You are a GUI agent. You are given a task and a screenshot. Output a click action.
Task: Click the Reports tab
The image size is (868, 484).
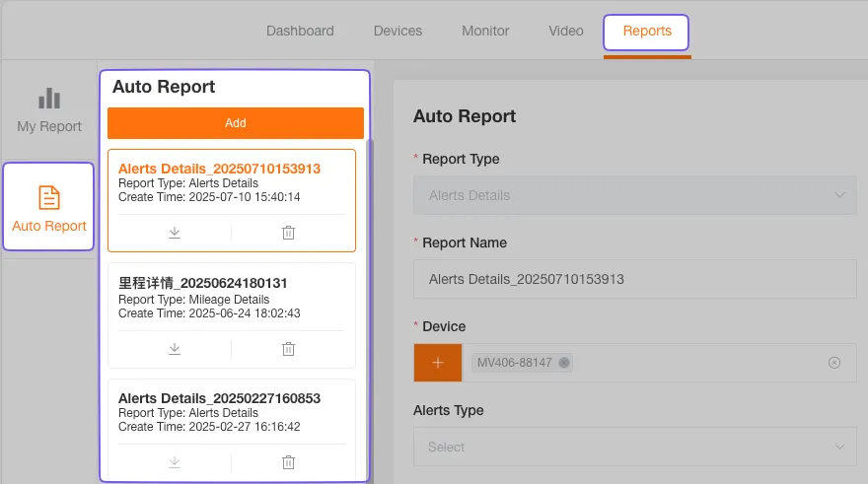click(647, 32)
